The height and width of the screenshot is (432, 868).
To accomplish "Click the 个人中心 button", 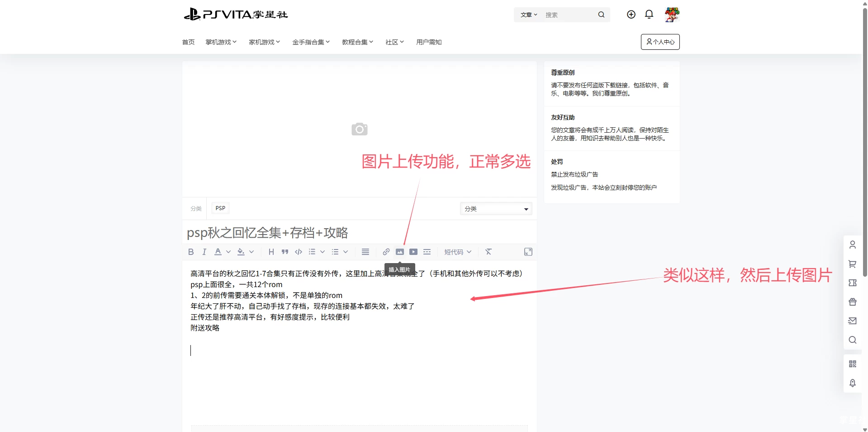I will [660, 42].
